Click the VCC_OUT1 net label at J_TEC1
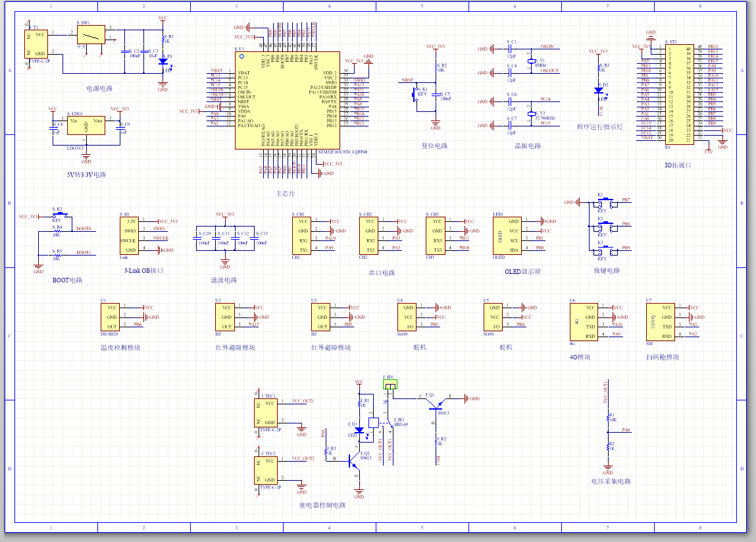756x542 pixels. point(303,401)
